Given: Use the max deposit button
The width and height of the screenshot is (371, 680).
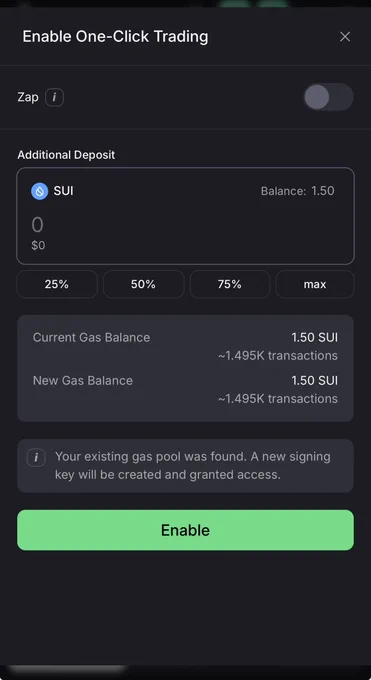Looking at the screenshot, I should 315,284.
